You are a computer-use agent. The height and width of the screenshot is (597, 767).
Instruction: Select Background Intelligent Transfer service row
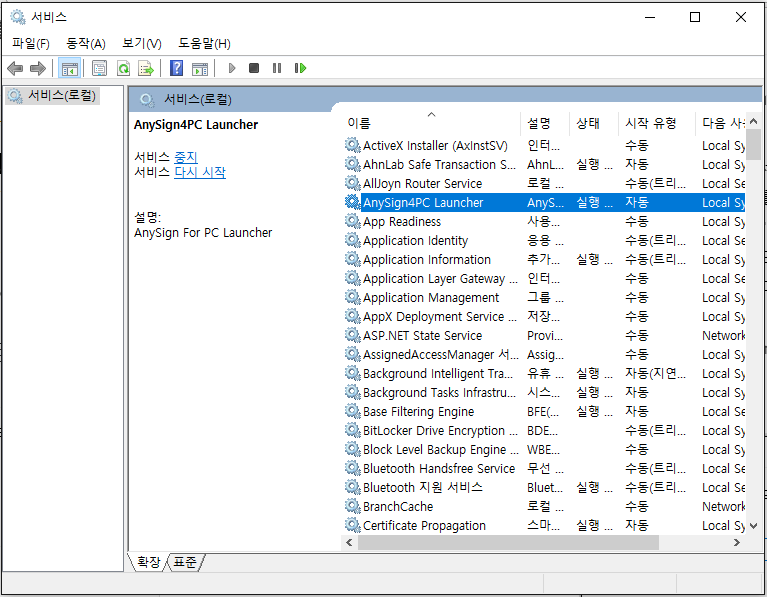(544, 373)
